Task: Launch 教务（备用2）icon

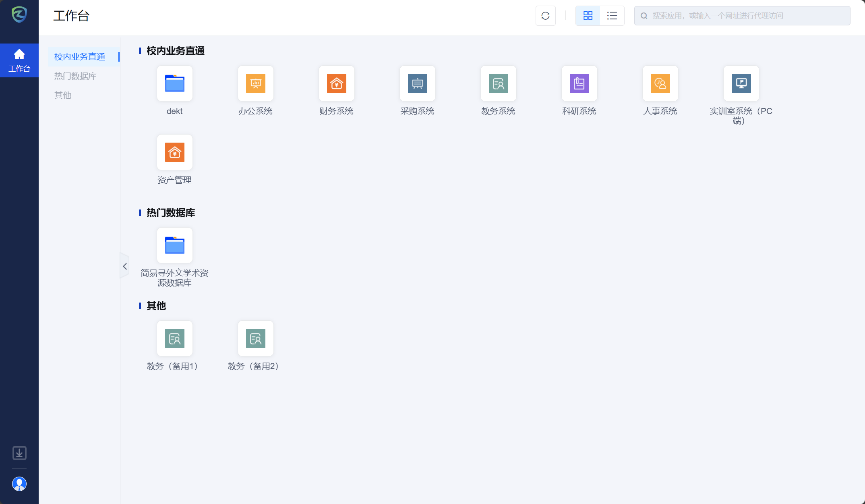Action: click(255, 339)
